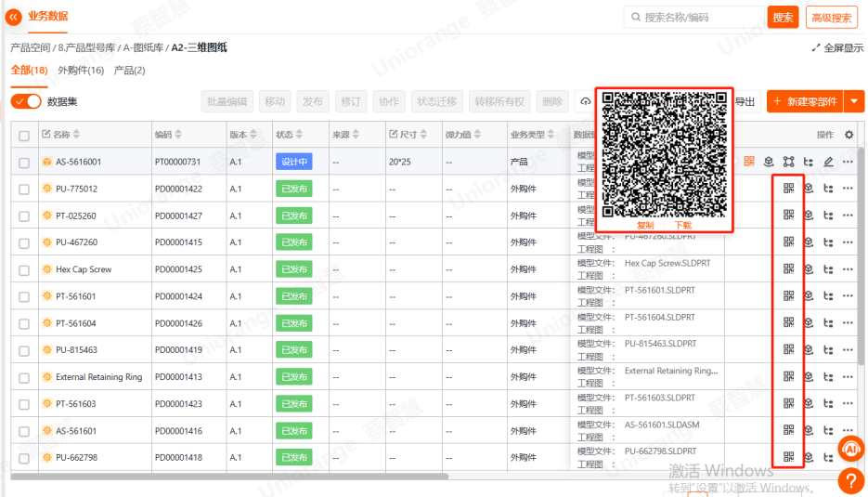Sort by 弹力值 column
Viewport: 868px width, 497px height.
pyautogui.click(x=478, y=134)
